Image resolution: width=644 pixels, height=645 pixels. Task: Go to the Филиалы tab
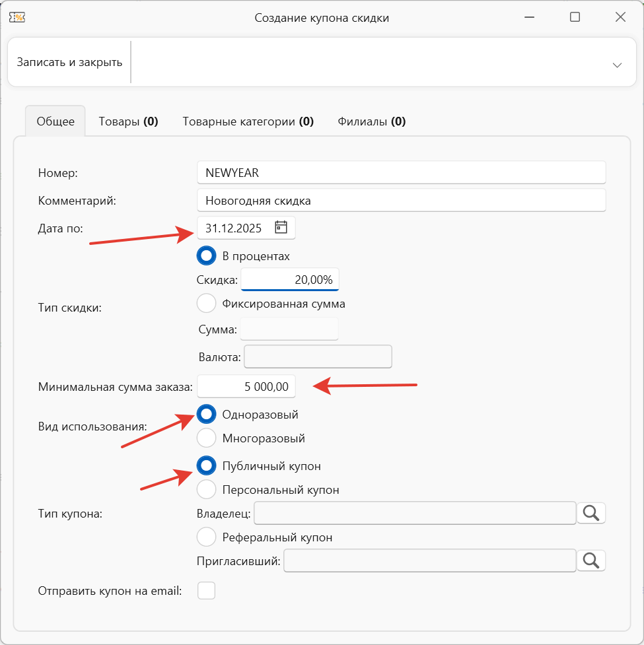coord(371,121)
